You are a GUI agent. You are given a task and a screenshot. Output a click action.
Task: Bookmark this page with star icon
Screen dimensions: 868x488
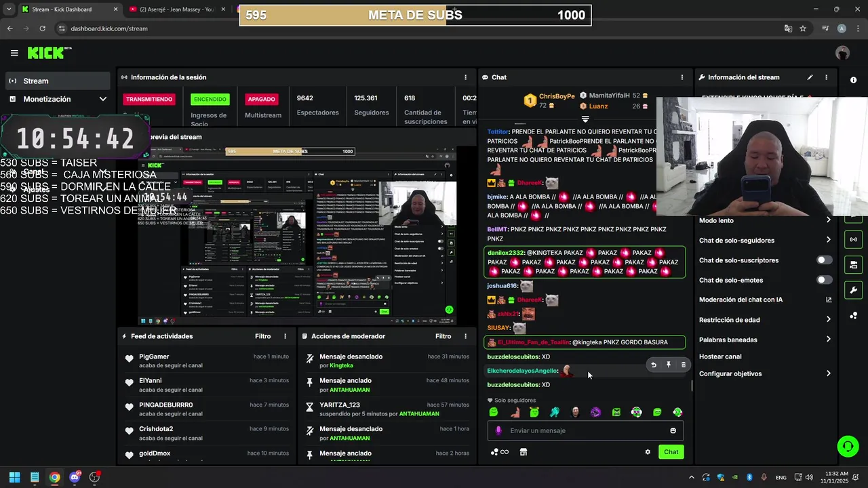pyautogui.click(x=803, y=28)
